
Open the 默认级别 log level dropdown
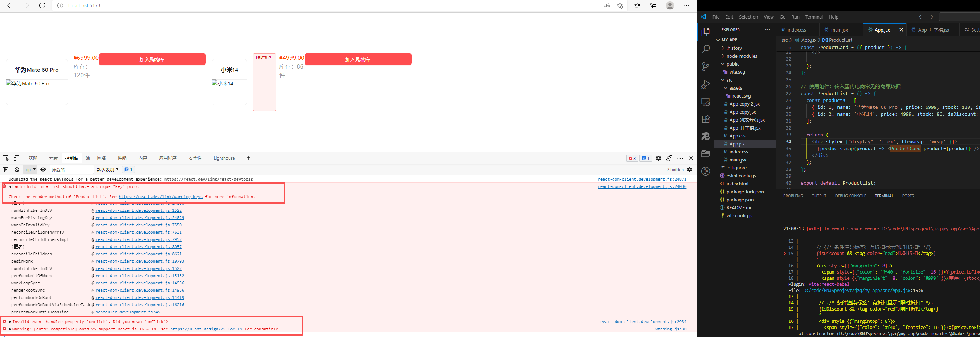click(x=107, y=170)
